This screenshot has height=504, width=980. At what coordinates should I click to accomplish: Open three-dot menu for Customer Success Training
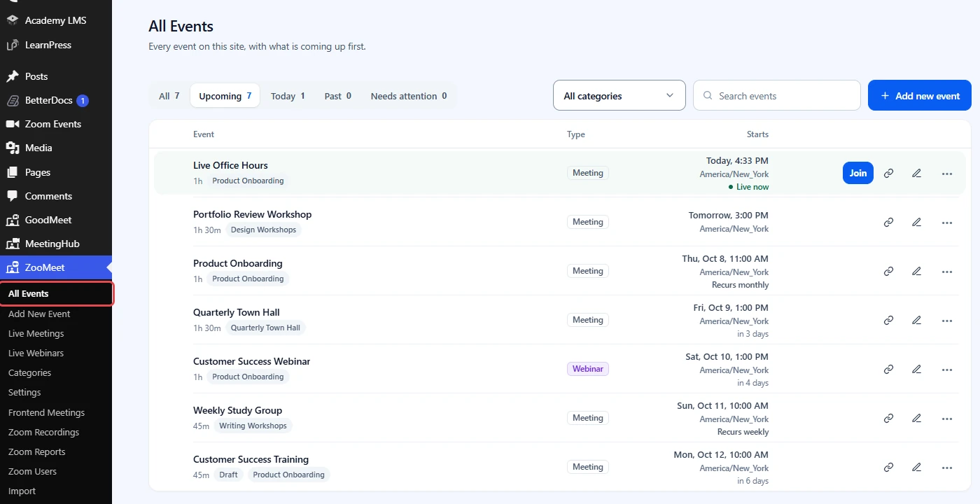(x=947, y=467)
